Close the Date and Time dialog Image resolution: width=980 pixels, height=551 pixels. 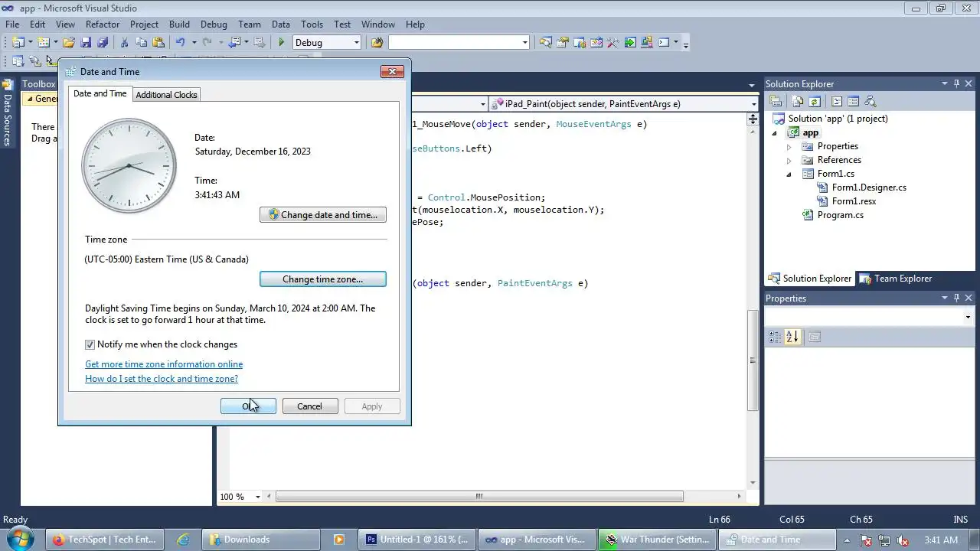(x=392, y=71)
